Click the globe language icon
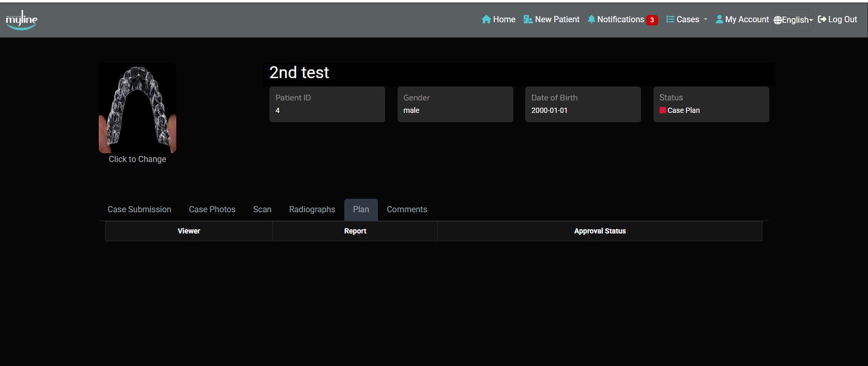 coord(778,20)
